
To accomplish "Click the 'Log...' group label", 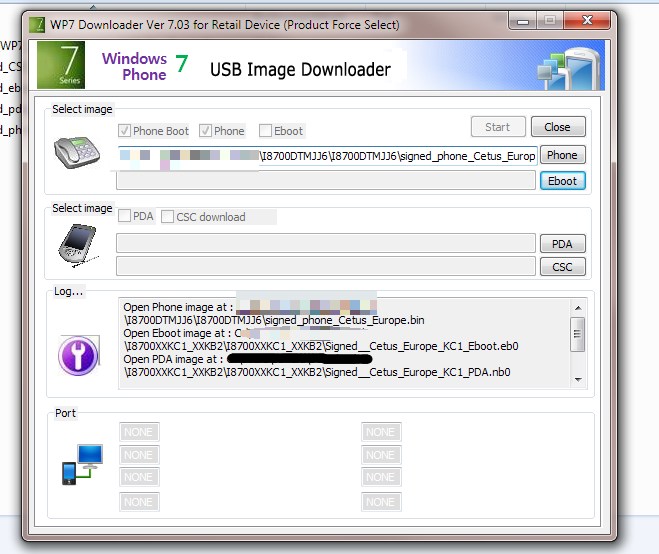I will 69,291.
